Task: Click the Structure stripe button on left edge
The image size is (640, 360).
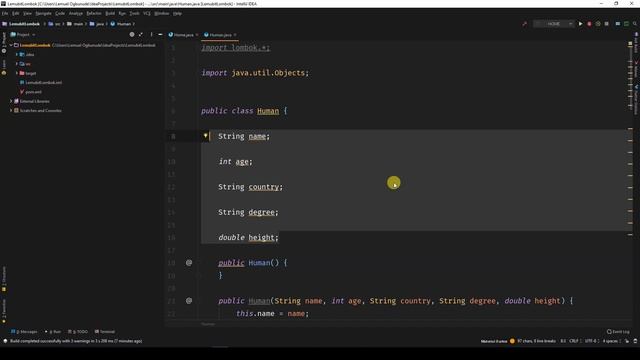Action: point(4,279)
